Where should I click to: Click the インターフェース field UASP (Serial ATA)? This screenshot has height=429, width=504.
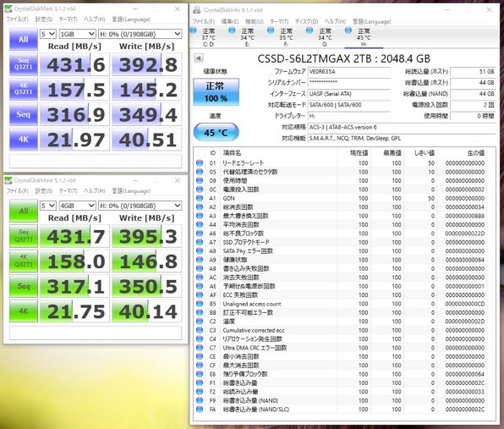click(348, 94)
